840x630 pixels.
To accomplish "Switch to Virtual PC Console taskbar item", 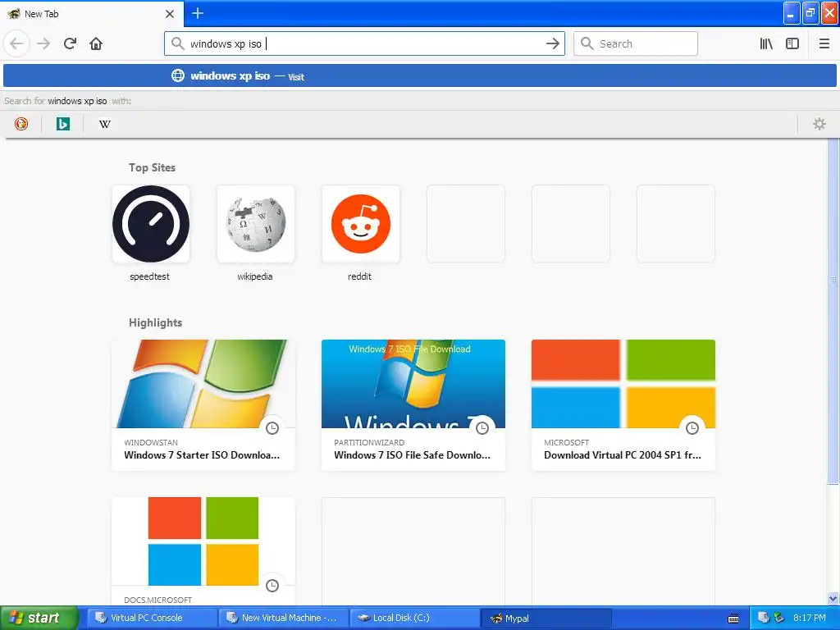I will 152,619.
